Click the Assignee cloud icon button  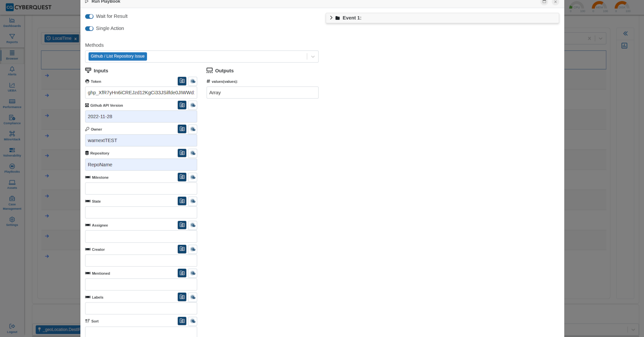[193, 225]
